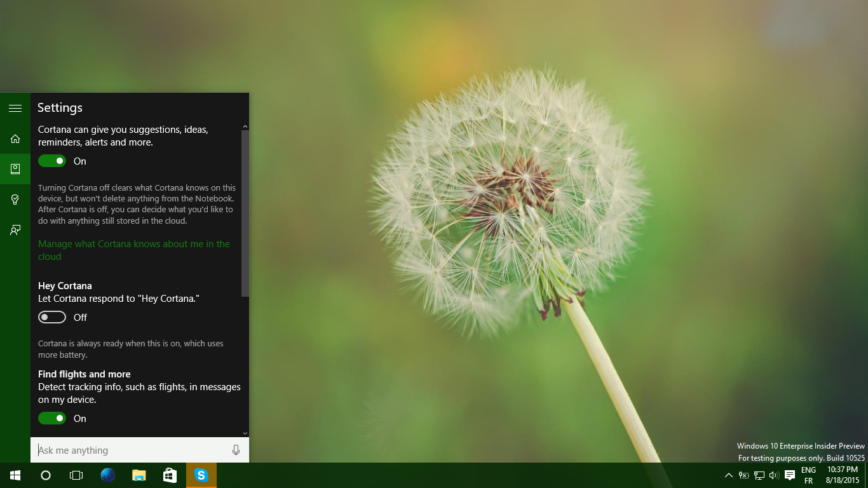Screen dimensions: 868x488
Task: Open the Windows Start button
Action: (15, 475)
